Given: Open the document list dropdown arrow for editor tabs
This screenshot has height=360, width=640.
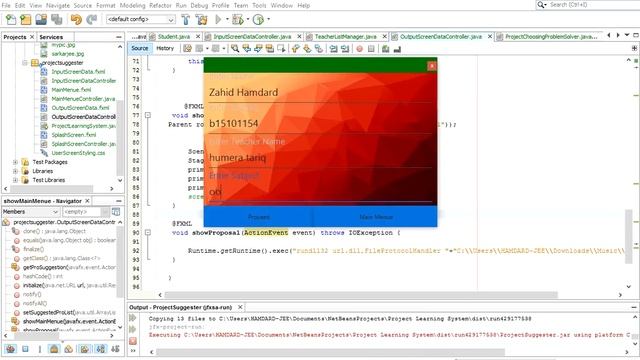Looking at the screenshot, I should click(x=627, y=36).
